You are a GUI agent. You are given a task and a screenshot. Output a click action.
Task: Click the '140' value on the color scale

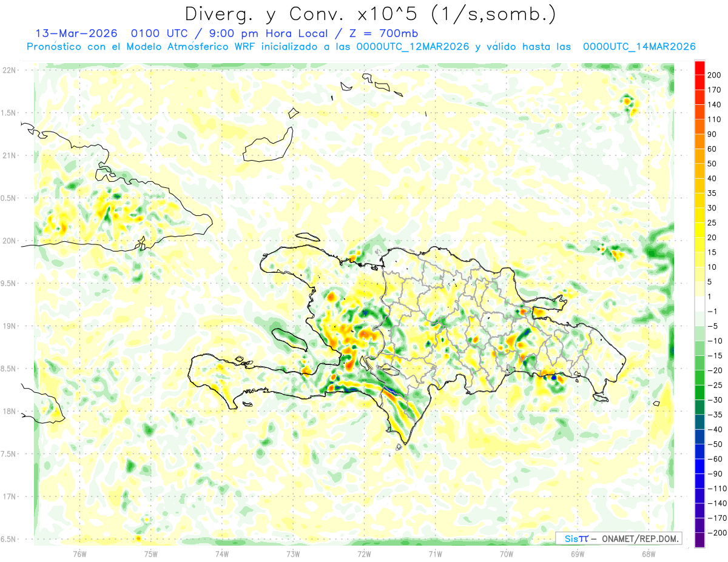coord(715,105)
